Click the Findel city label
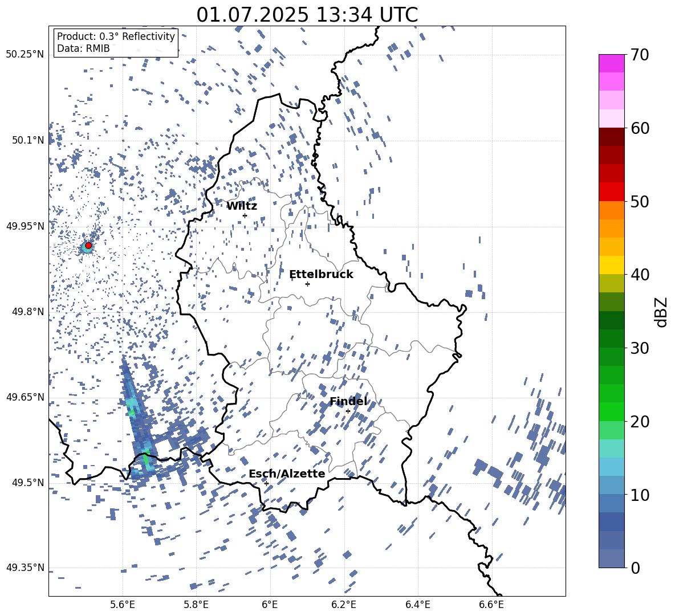Viewport: 675px width, 616px height. coord(349,401)
